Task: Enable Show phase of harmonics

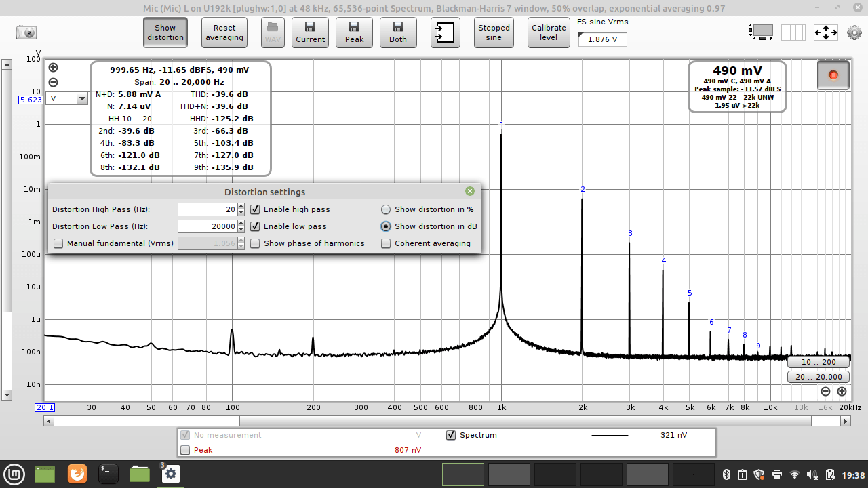Action: tap(255, 243)
